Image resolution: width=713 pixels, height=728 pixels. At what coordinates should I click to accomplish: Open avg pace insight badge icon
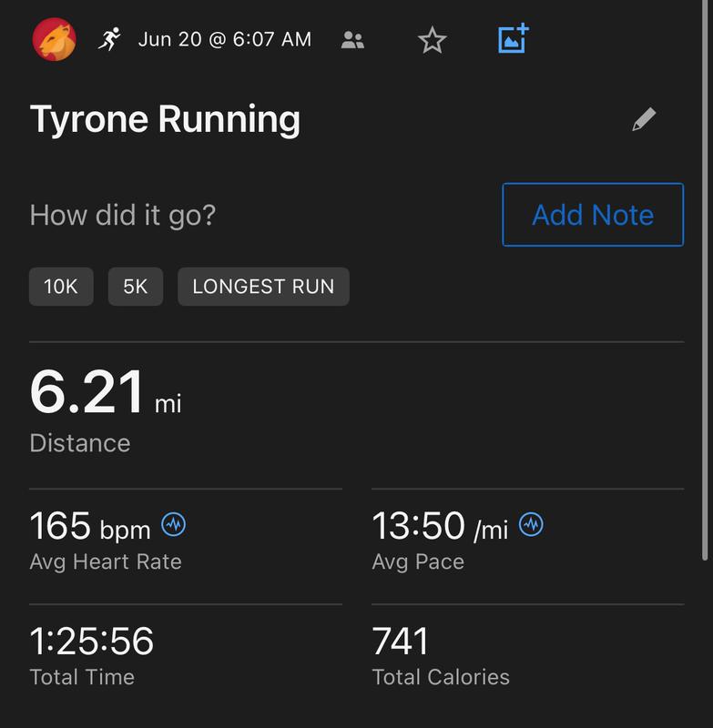click(531, 524)
